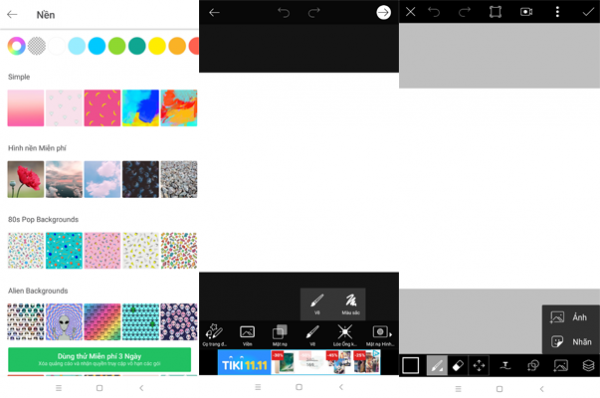600x398 pixels.
Task: Select the pink banana pattern background
Action: tap(102, 108)
